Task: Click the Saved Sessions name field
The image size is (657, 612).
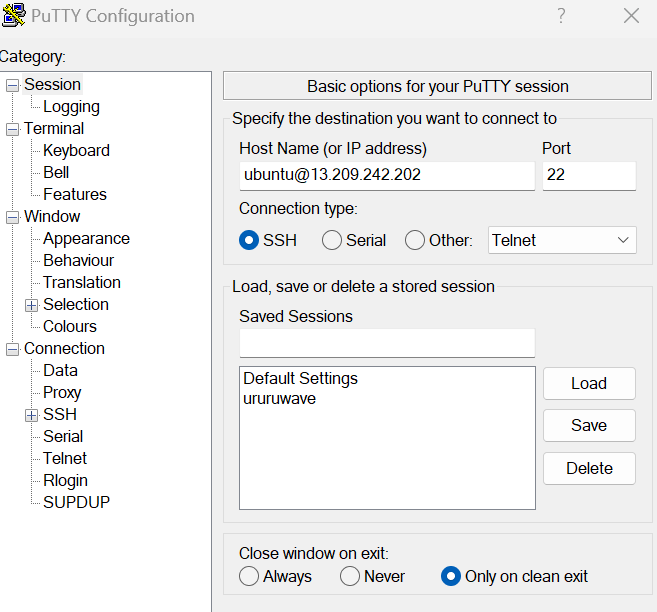Action: tap(387, 343)
